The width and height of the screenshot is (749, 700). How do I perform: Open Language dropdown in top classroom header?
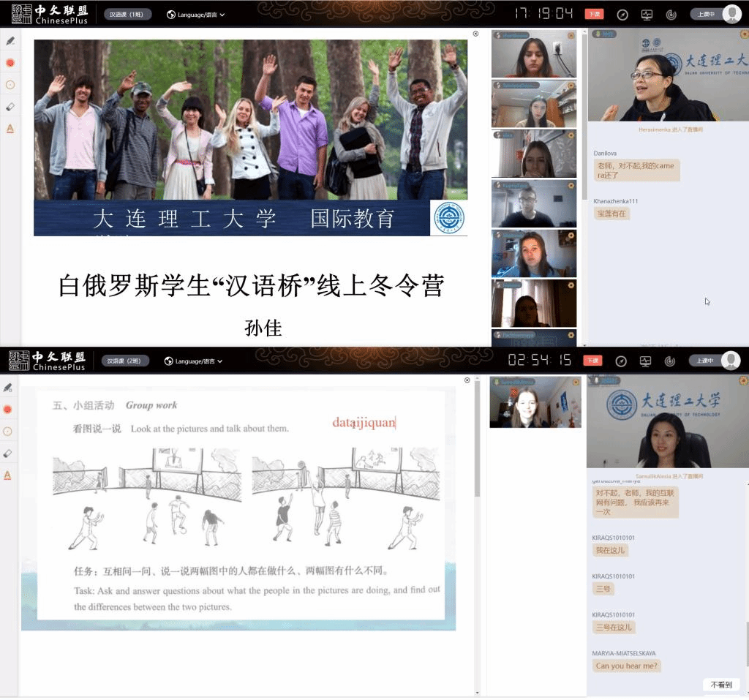[195, 15]
